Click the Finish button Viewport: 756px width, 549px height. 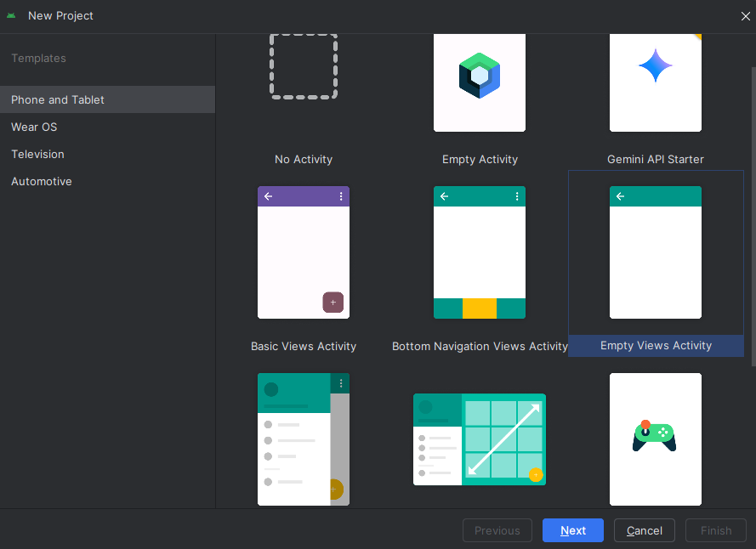715,530
